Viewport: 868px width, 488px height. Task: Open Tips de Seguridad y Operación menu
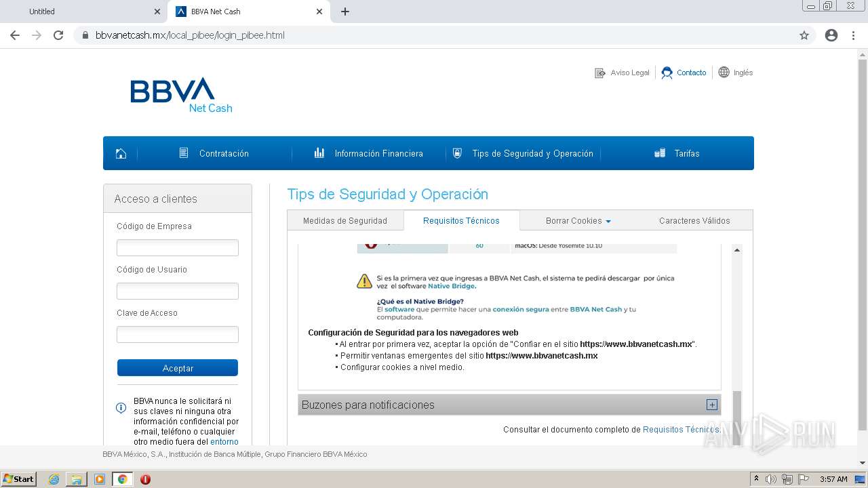[532, 154]
